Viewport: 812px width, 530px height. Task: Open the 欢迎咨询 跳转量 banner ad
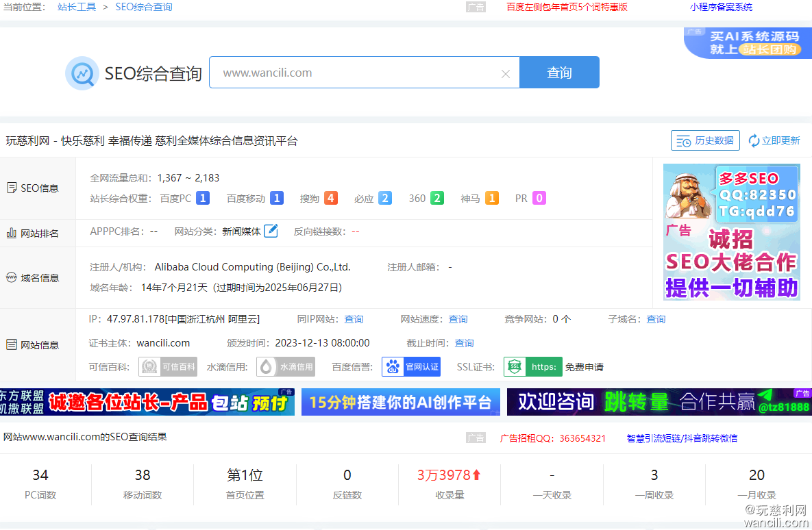point(659,402)
